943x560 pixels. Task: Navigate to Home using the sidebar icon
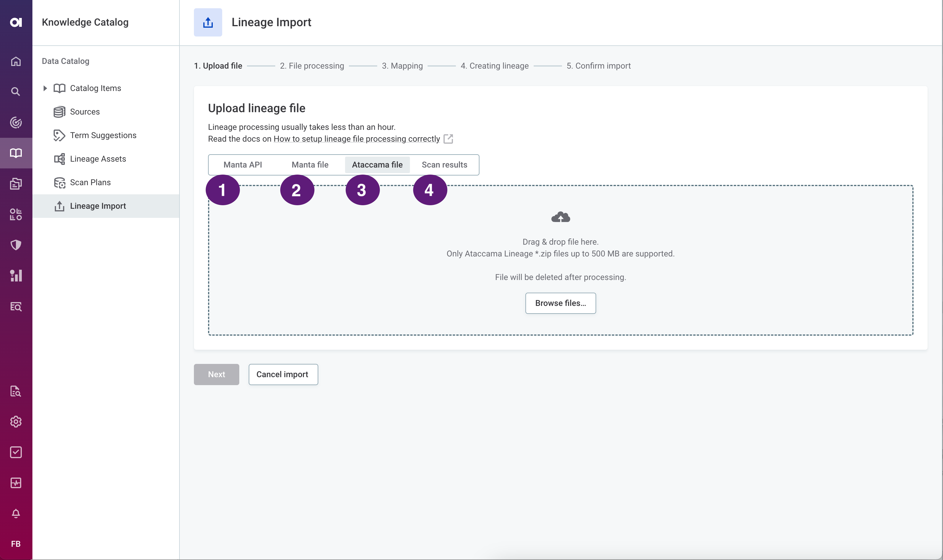click(16, 61)
